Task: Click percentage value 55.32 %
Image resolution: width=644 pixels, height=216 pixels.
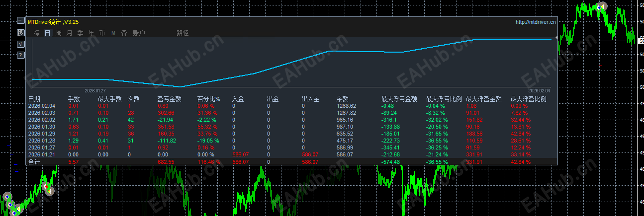Action: pos(207,127)
